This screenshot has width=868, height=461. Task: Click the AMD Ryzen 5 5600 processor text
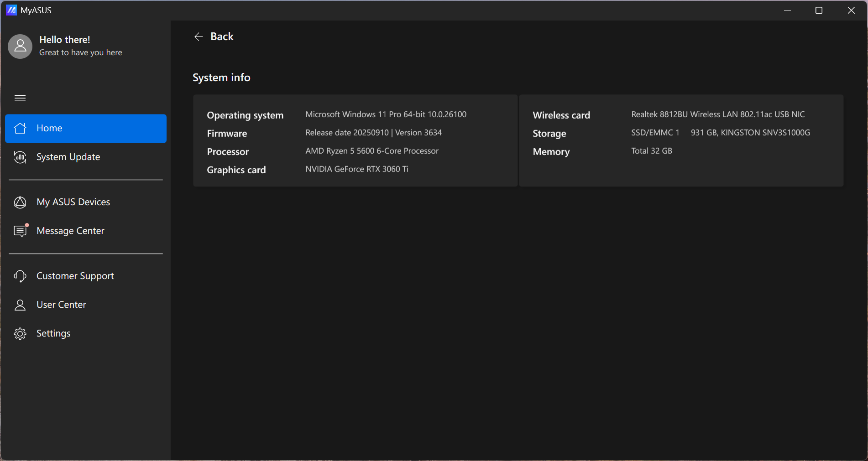point(372,151)
